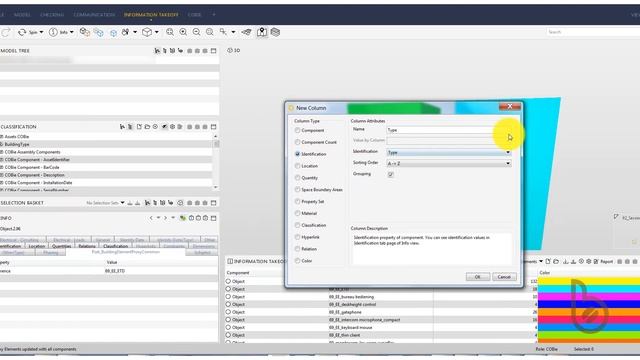The width and height of the screenshot is (640, 360).
Task: Click the 3D cube view icon
Action: (x=147, y=32)
